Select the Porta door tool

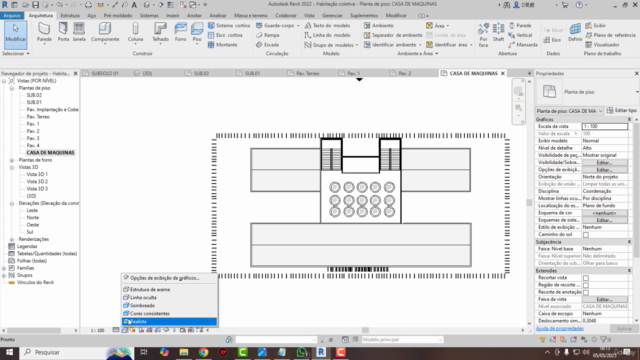(63, 33)
